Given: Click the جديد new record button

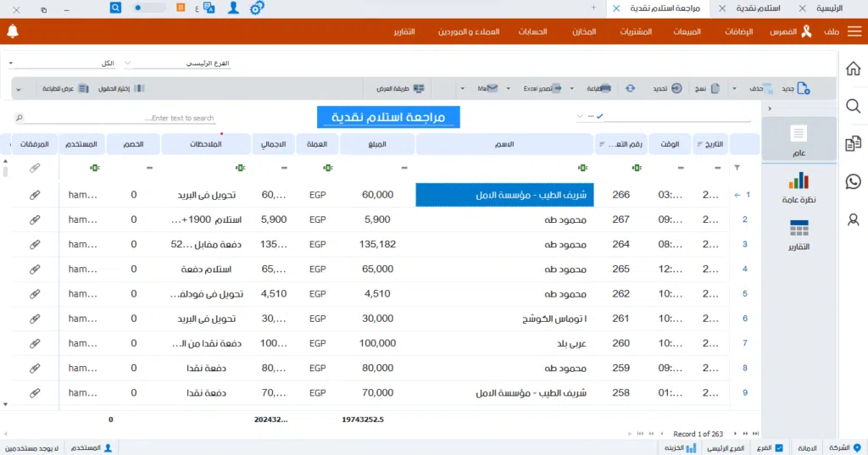Looking at the screenshot, I should 794,88.
